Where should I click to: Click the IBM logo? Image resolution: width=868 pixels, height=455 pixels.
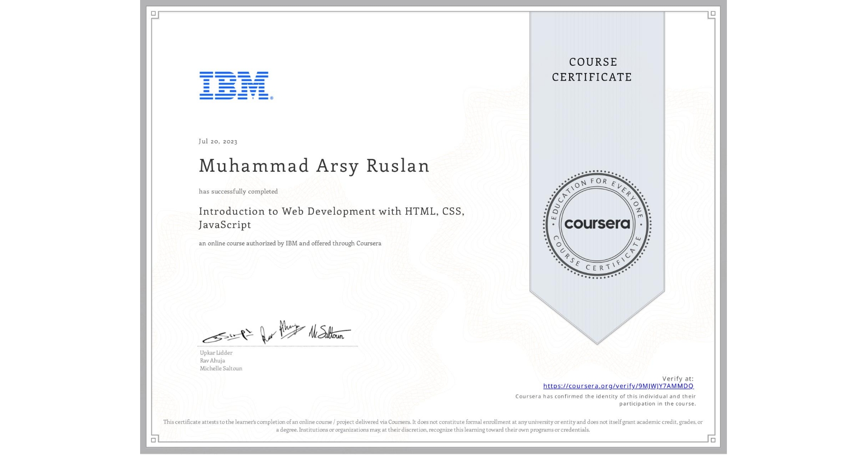pyautogui.click(x=233, y=86)
